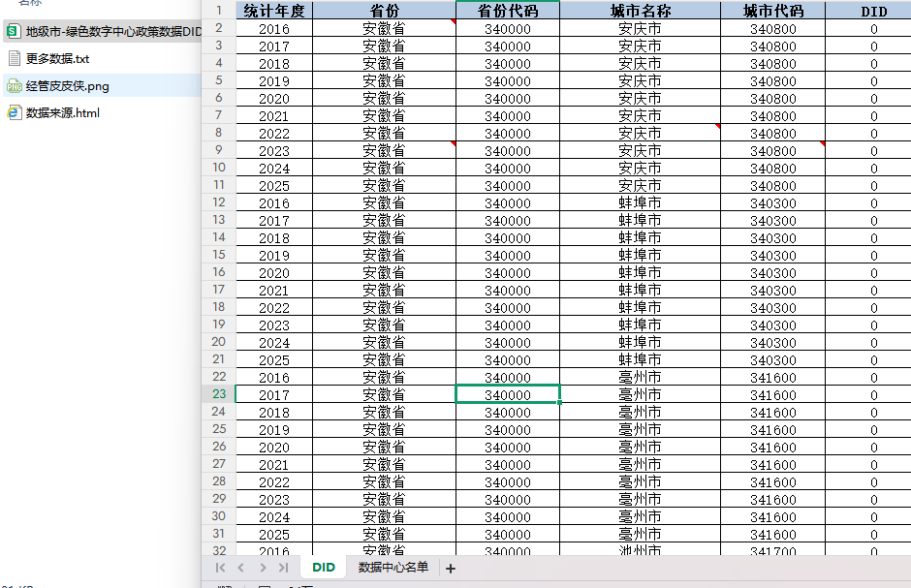911x588 pixels.
Task: Click year 2021 in row 17
Action: 274,291
